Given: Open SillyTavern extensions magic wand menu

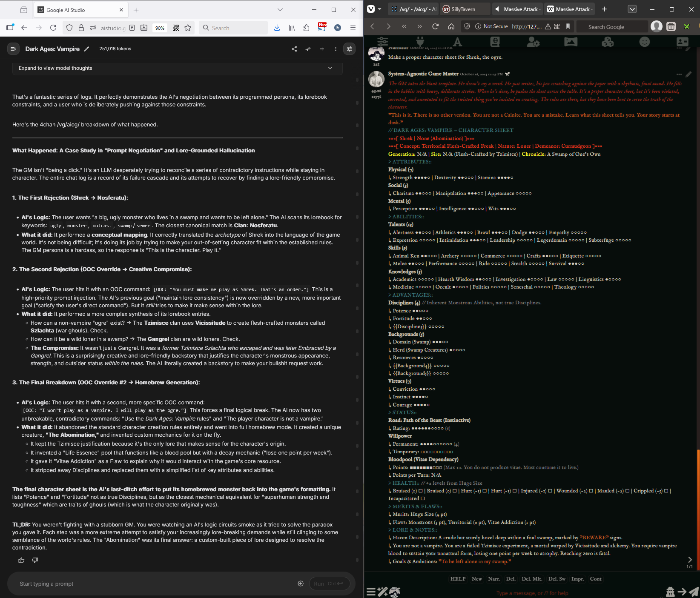Looking at the screenshot, I should point(382,592).
